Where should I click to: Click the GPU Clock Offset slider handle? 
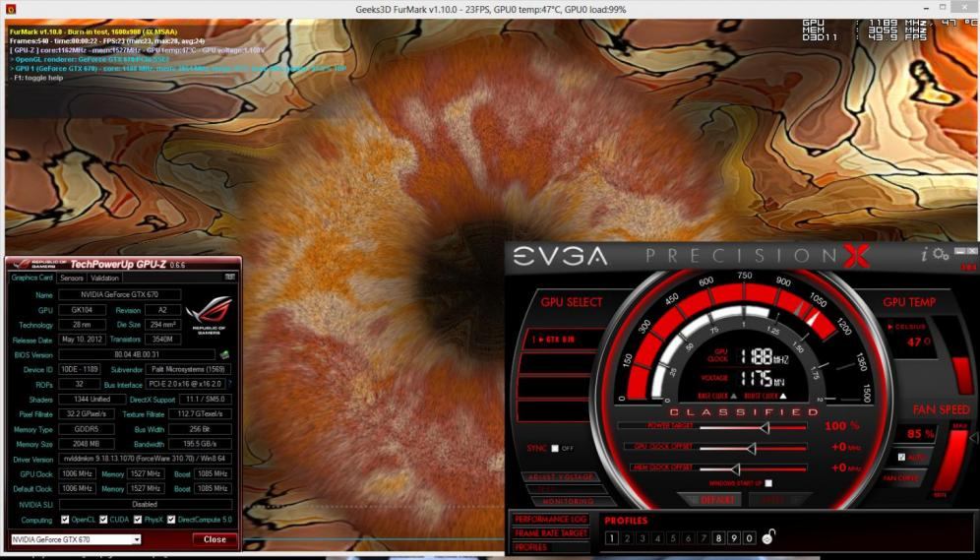752,448
